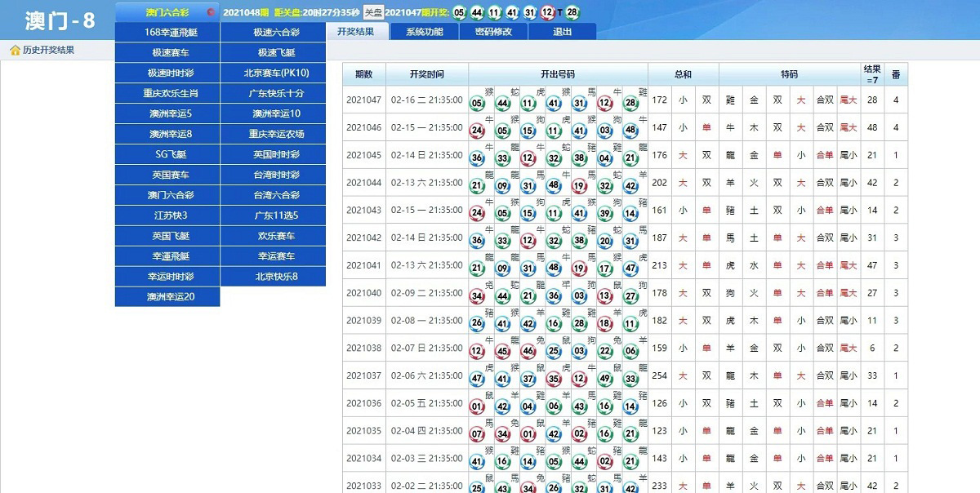
Task: Open the 密码修改 tab
Action: (493, 32)
